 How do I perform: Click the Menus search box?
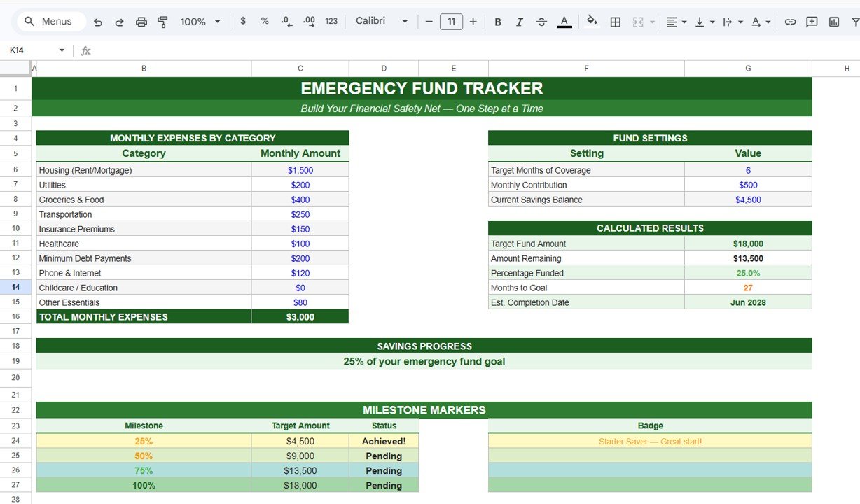point(50,22)
